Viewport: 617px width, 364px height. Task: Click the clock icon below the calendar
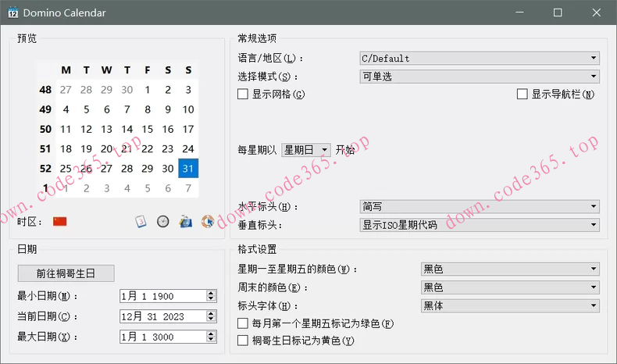(x=163, y=222)
